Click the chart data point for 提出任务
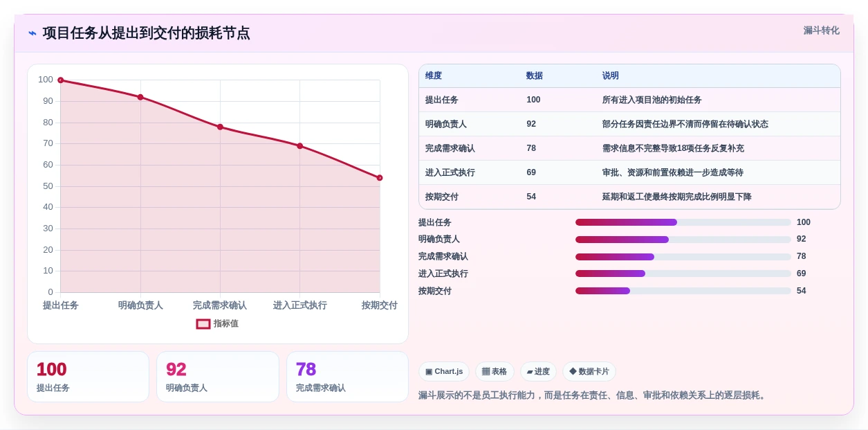Screen dimensions: 868x430 [61, 80]
